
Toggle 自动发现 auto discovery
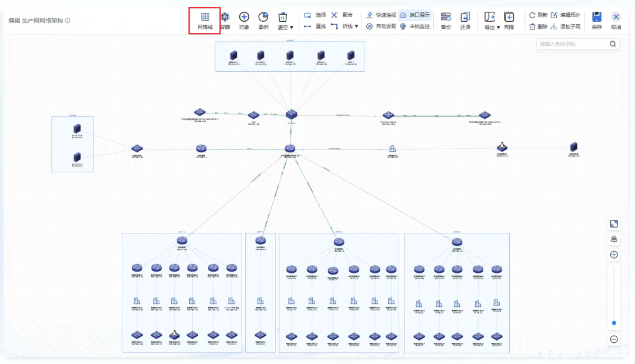point(381,26)
